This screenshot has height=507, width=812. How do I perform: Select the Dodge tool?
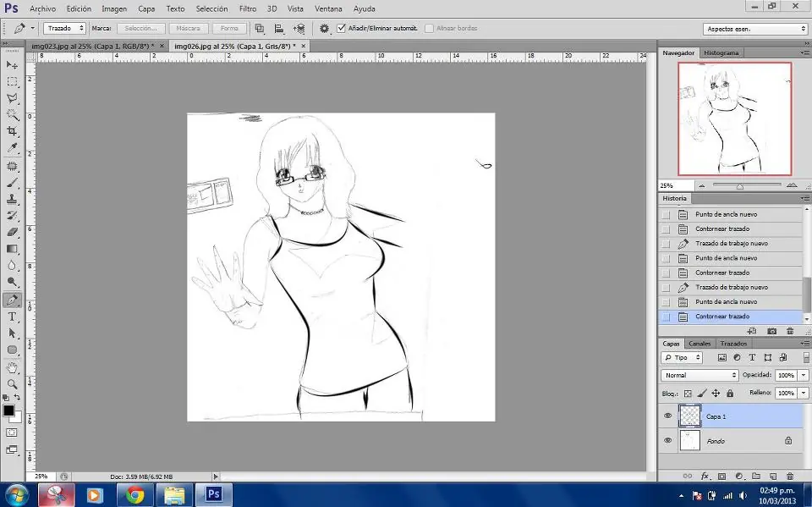pyautogui.click(x=12, y=282)
